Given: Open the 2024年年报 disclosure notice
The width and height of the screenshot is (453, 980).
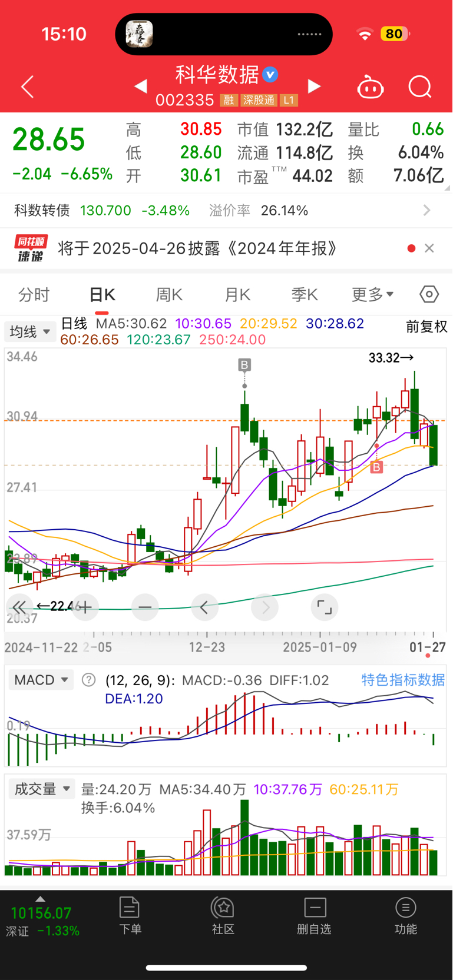Looking at the screenshot, I should [198, 248].
